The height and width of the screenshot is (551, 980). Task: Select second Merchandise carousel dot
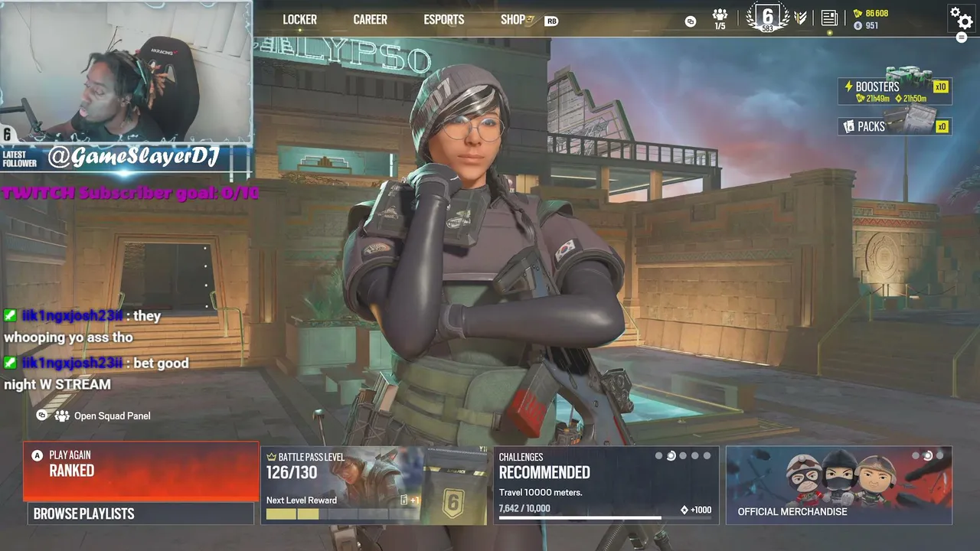coord(928,456)
